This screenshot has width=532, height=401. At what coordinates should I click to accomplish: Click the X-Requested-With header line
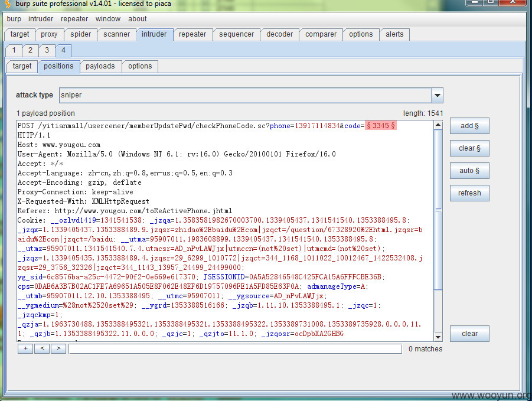click(83, 201)
